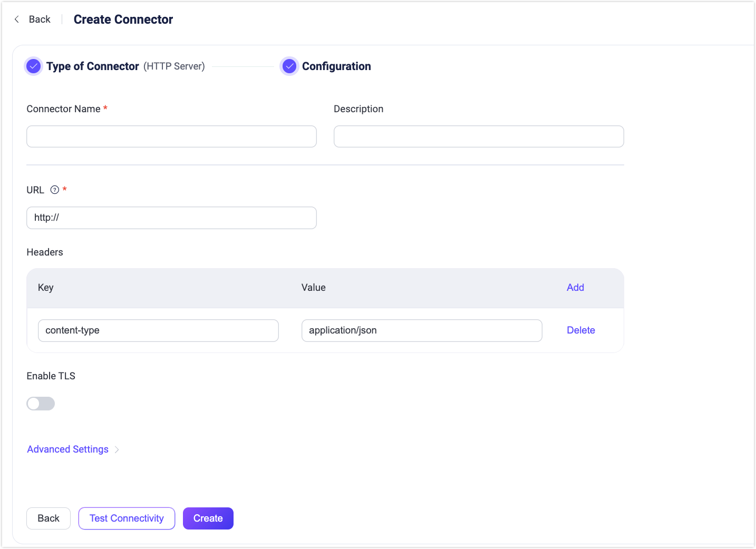
Task: Click the Connector Name input field
Action: coord(171,136)
